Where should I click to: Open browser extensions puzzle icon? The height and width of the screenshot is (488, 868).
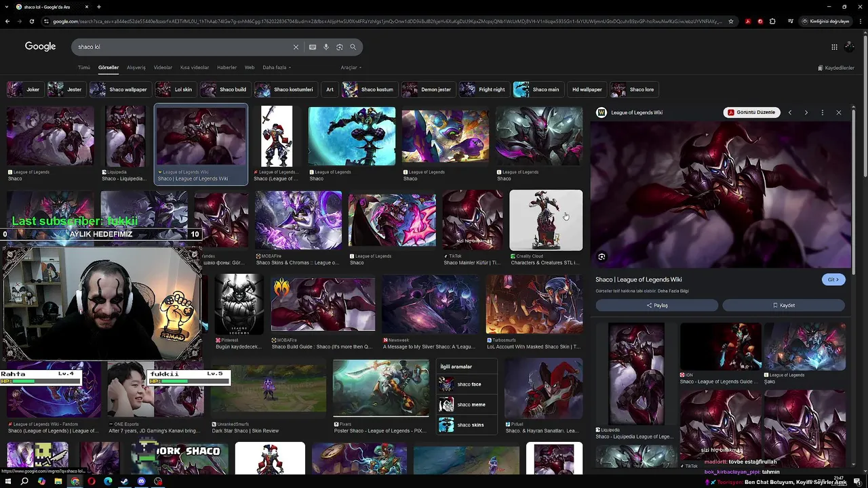pos(772,21)
